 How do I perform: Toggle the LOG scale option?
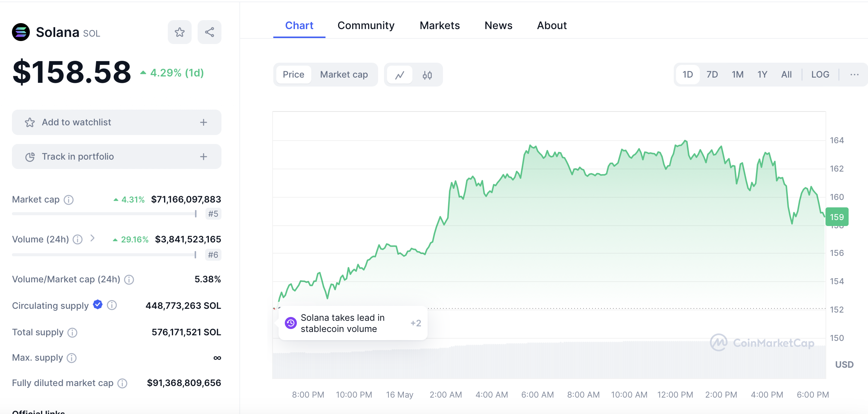pos(820,75)
